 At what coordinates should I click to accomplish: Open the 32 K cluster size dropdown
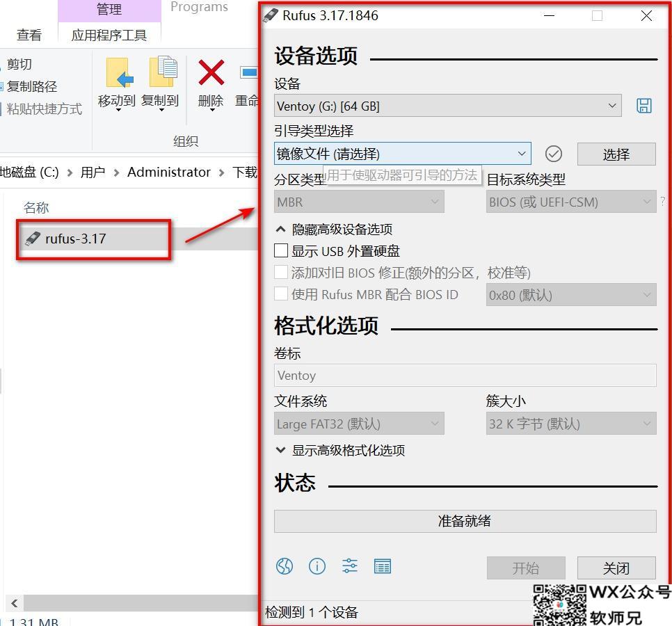click(x=570, y=424)
